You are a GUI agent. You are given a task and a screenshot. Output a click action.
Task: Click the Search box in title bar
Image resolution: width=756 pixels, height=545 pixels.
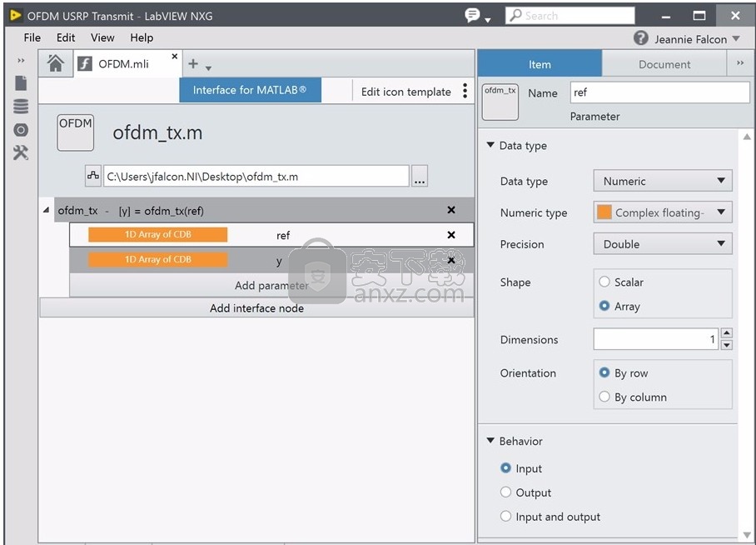point(569,16)
